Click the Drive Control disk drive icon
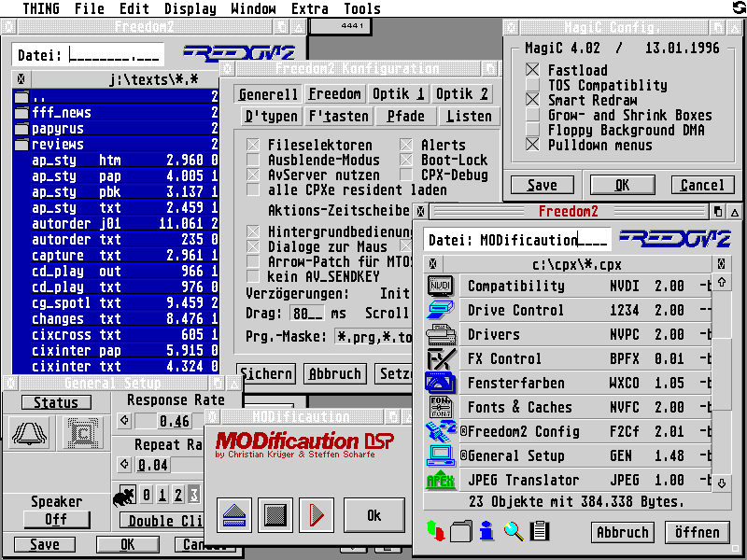 (440, 310)
